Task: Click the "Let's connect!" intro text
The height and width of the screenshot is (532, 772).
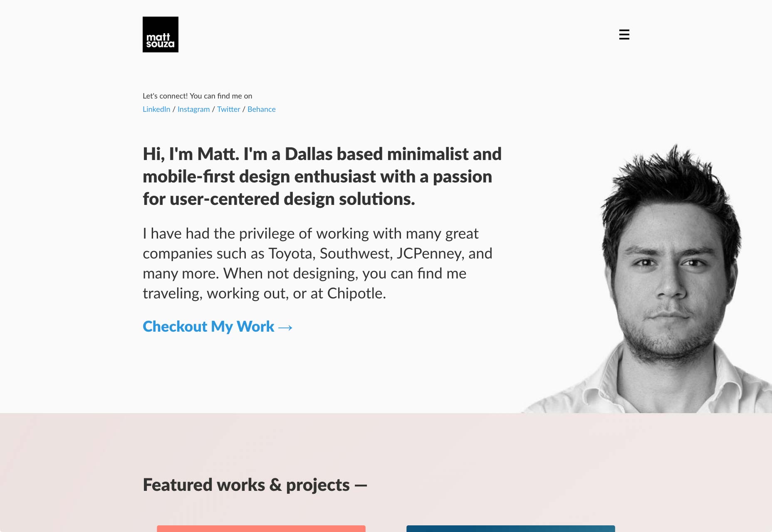Action: click(x=197, y=96)
